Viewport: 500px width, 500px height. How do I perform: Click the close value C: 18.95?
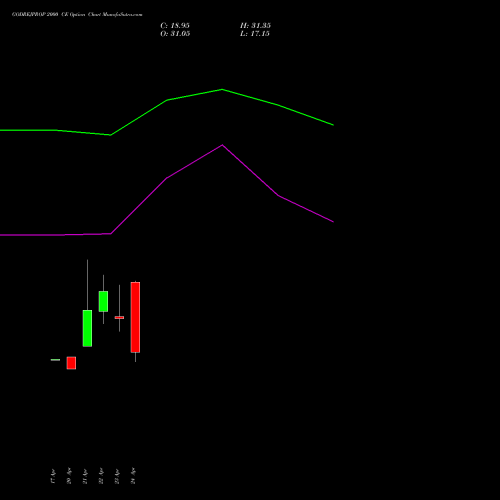(175, 26)
